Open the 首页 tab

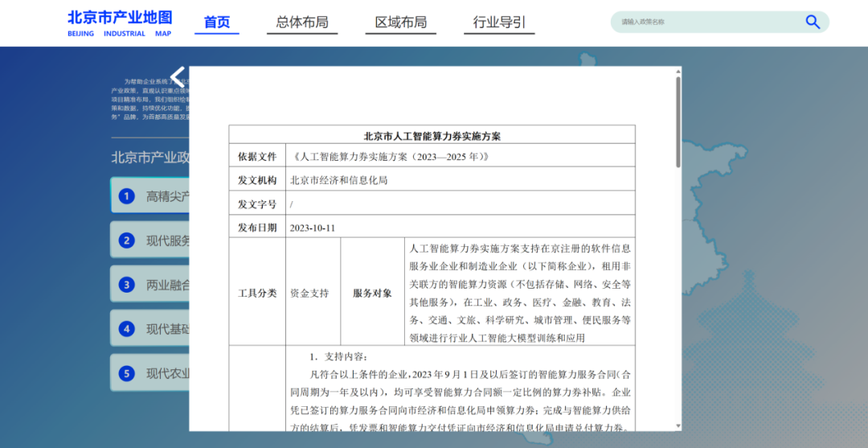click(x=216, y=23)
